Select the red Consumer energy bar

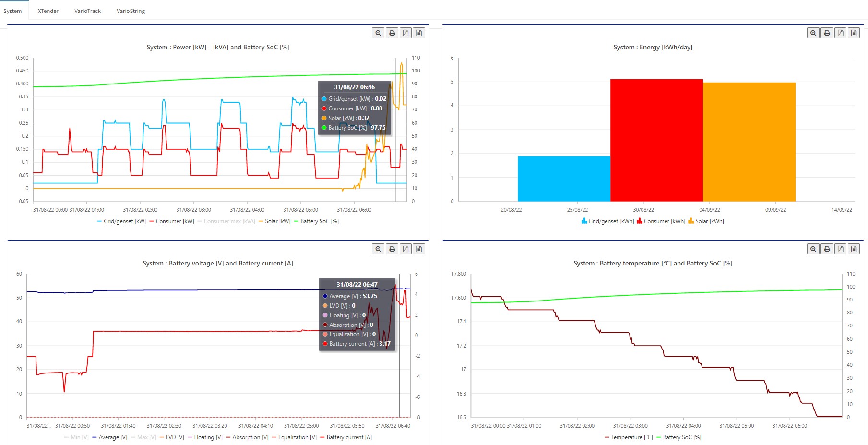pos(656,140)
